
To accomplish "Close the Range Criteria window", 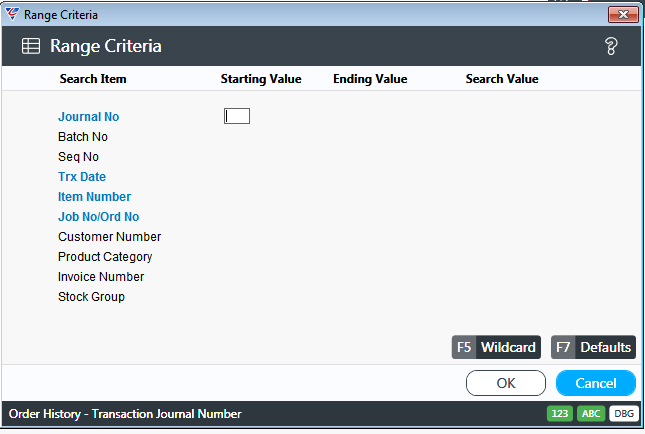I will [623, 14].
